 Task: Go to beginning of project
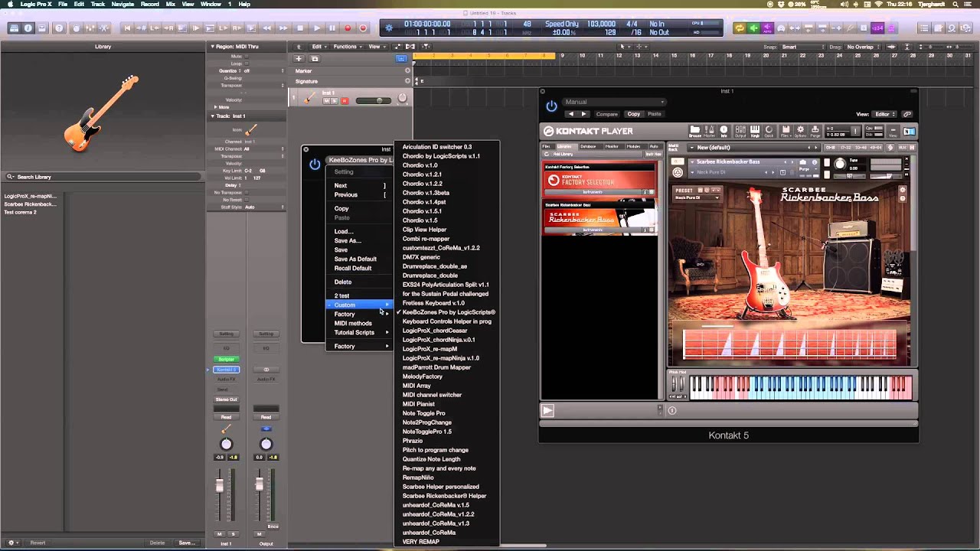[x=128, y=28]
